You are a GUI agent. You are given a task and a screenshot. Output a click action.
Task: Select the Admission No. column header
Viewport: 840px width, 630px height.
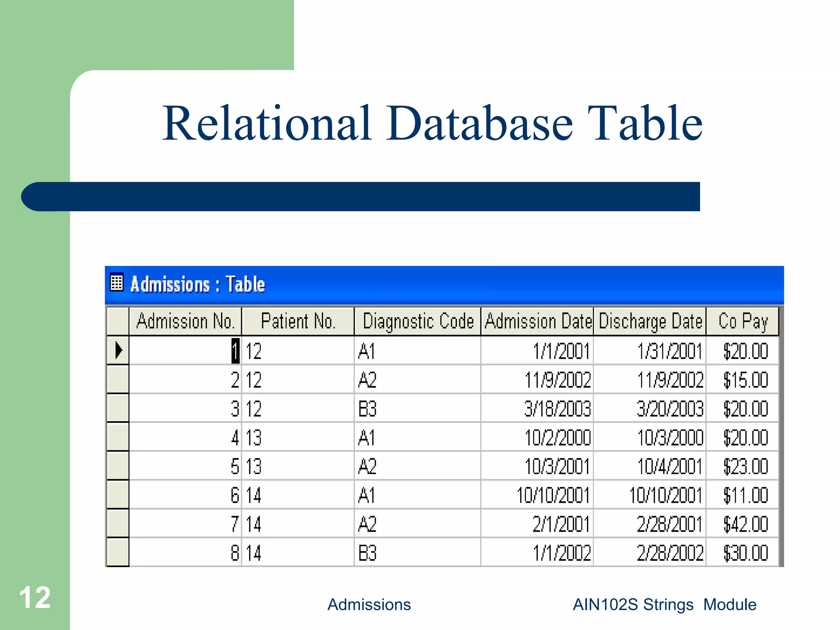(x=185, y=321)
